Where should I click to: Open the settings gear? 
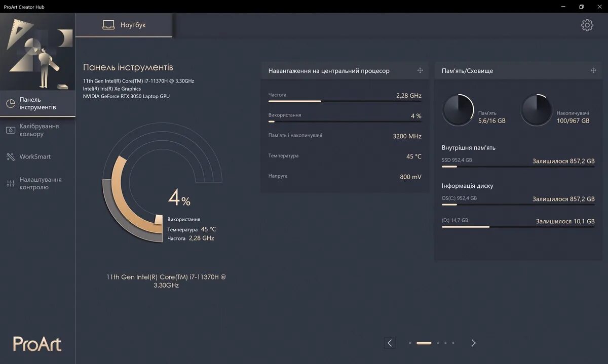point(587,24)
